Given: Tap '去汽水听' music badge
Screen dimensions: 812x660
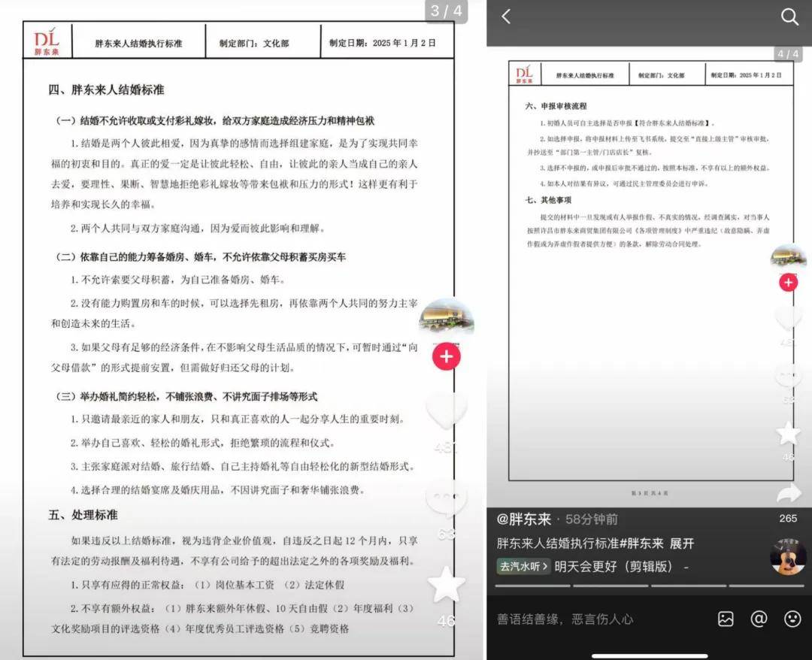Looking at the screenshot, I should coord(523,566).
